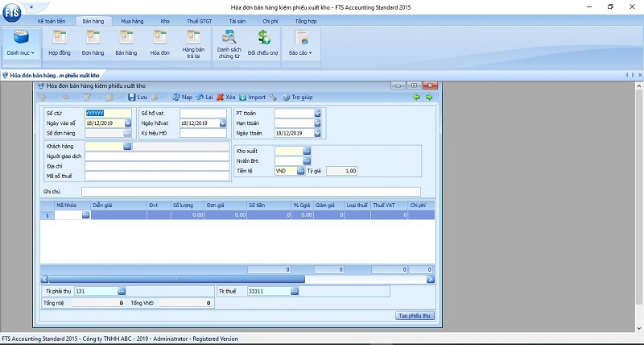Open the Đối chiếu nợ icon
Viewport: 644px width, 345px height.
[x=263, y=43]
